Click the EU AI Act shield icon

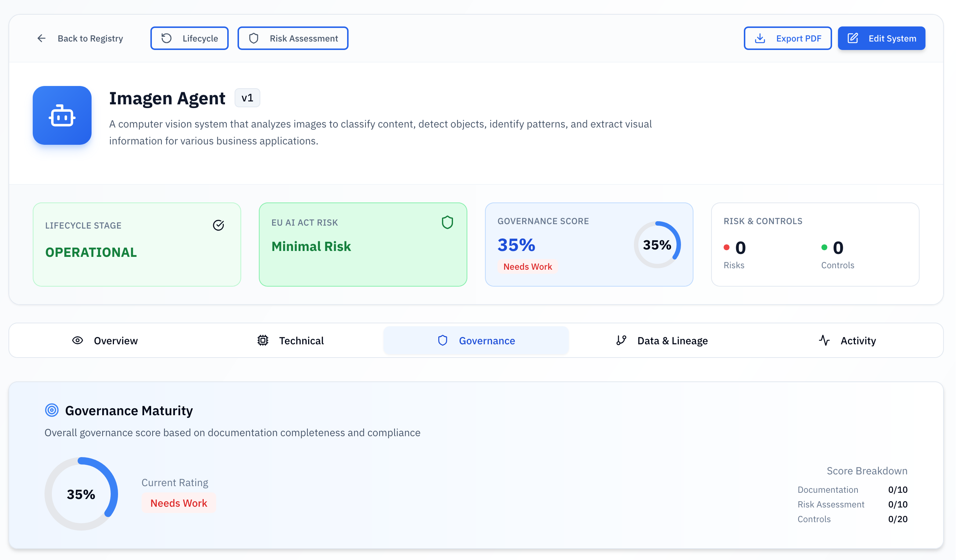pyautogui.click(x=447, y=222)
